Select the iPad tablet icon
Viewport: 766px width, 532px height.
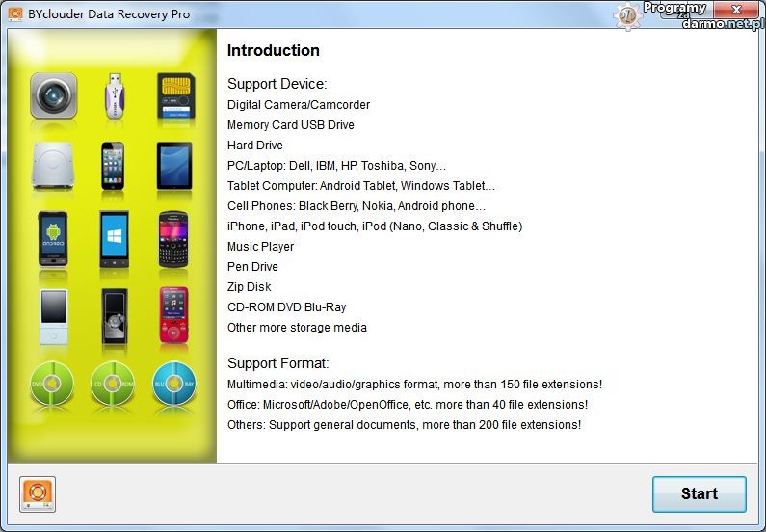[x=175, y=166]
